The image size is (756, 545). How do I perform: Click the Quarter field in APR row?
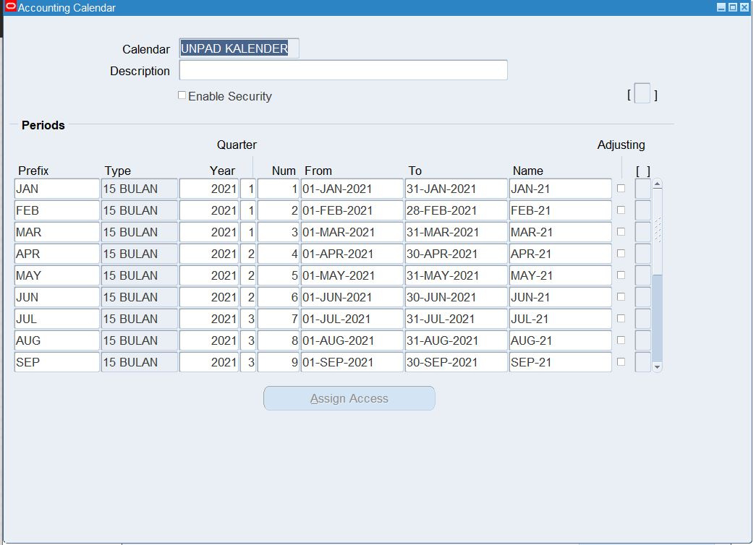tap(248, 254)
